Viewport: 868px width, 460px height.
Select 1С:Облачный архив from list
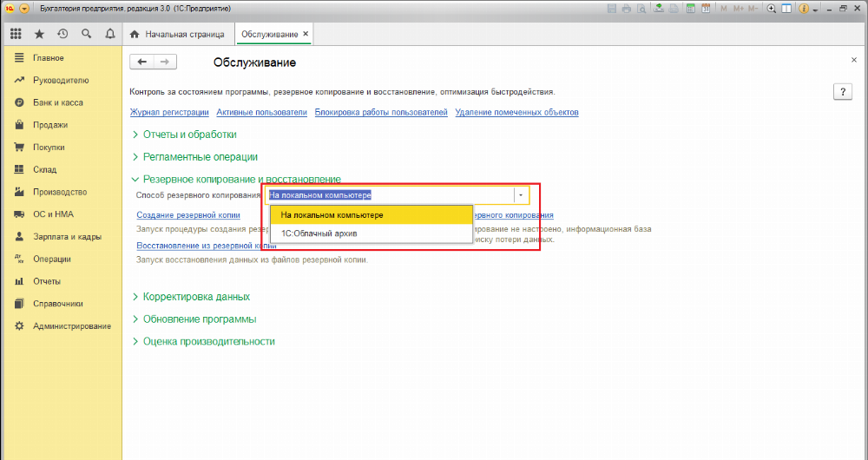[372, 233]
